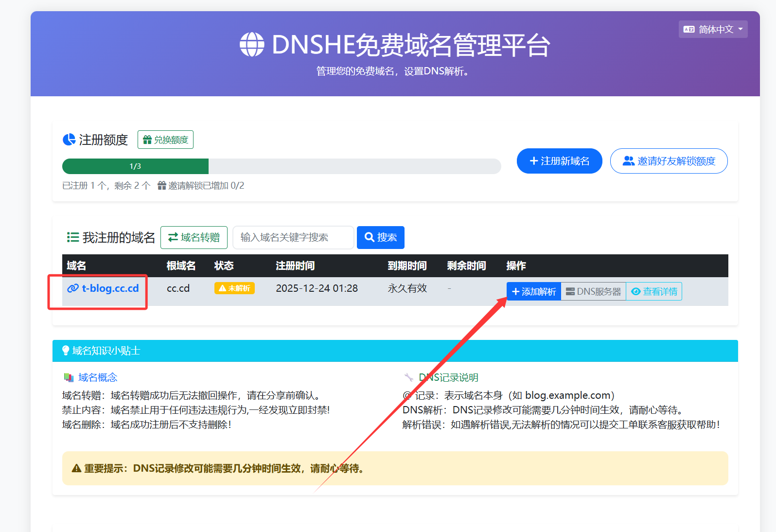Click 添加解析 to add DNS record
This screenshot has width=776, height=532.
click(533, 291)
